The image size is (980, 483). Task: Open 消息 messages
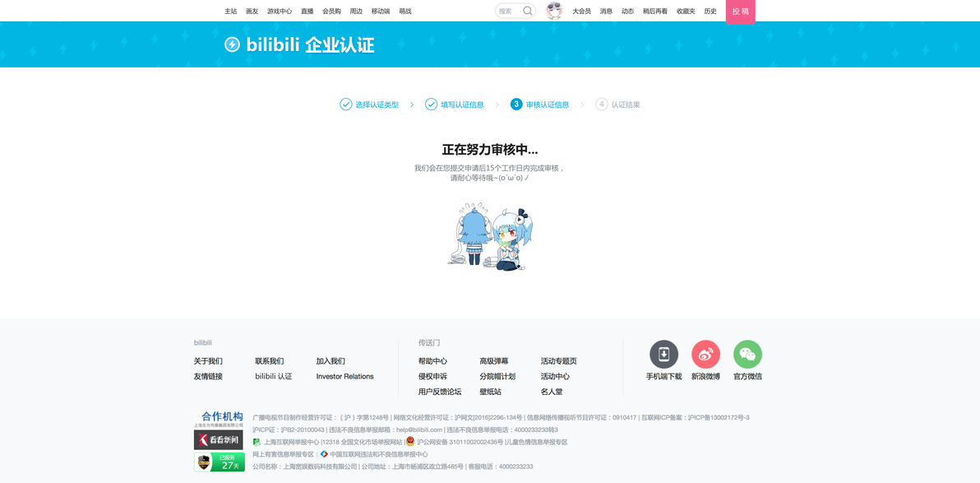point(606,12)
